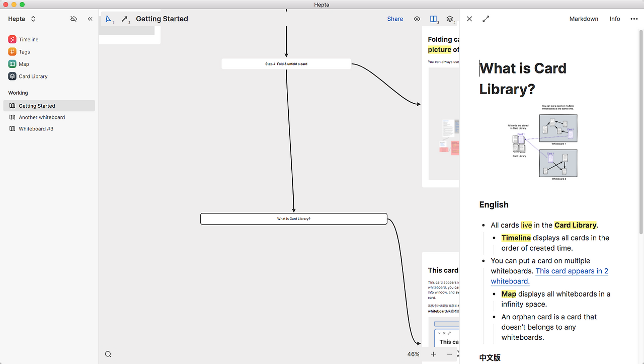Image resolution: width=644 pixels, height=364 pixels.
Task: Open the three-dot more options menu
Action: pos(634,19)
